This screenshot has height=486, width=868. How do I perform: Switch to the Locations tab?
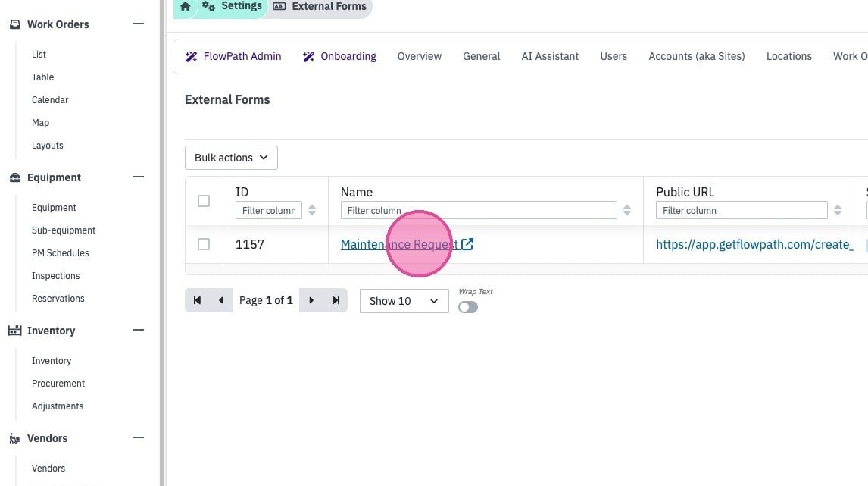pos(788,57)
